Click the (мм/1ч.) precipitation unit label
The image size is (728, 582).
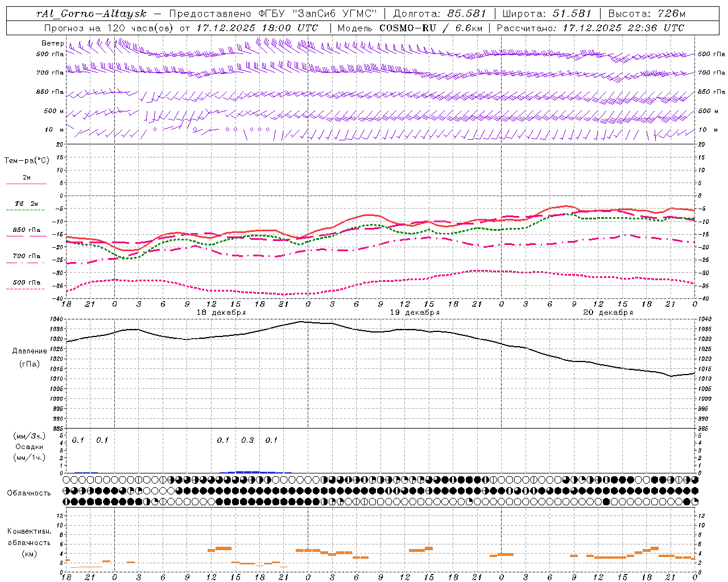pyautogui.click(x=29, y=458)
